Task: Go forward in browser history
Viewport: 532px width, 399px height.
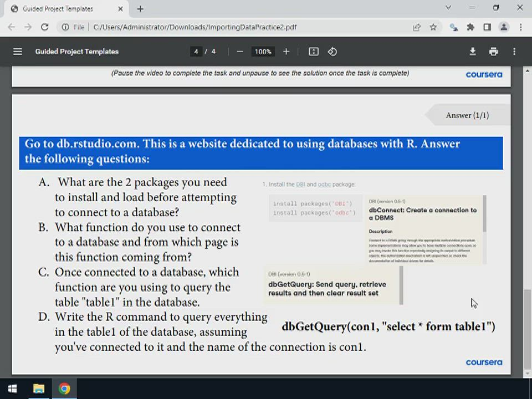Action: tap(28, 27)
